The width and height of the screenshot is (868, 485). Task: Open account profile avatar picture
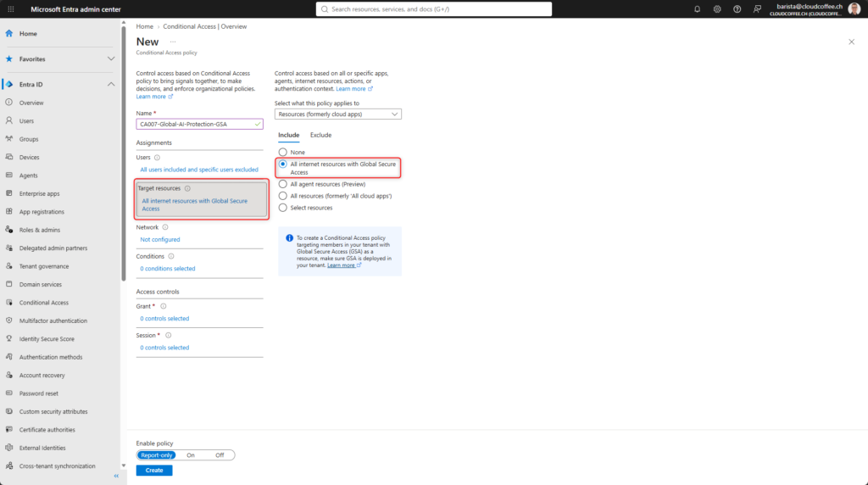(x=854, y=8)
